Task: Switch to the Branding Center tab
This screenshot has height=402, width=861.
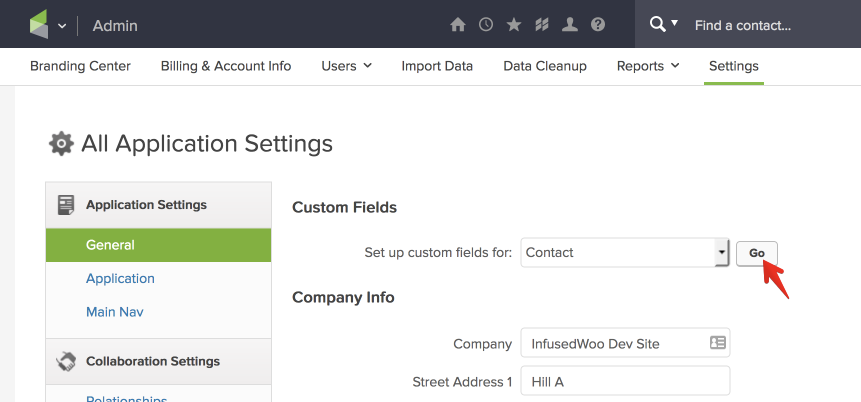Action: coord(80,66)
